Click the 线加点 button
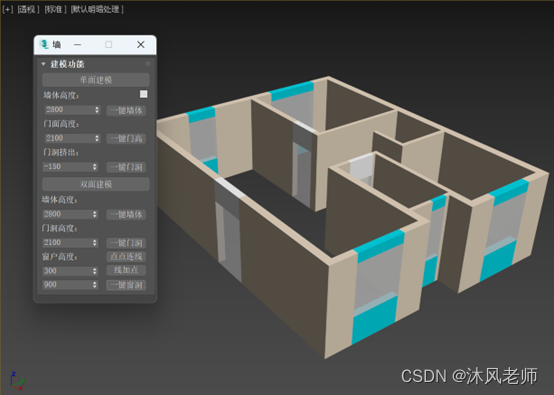 [126, 270]
